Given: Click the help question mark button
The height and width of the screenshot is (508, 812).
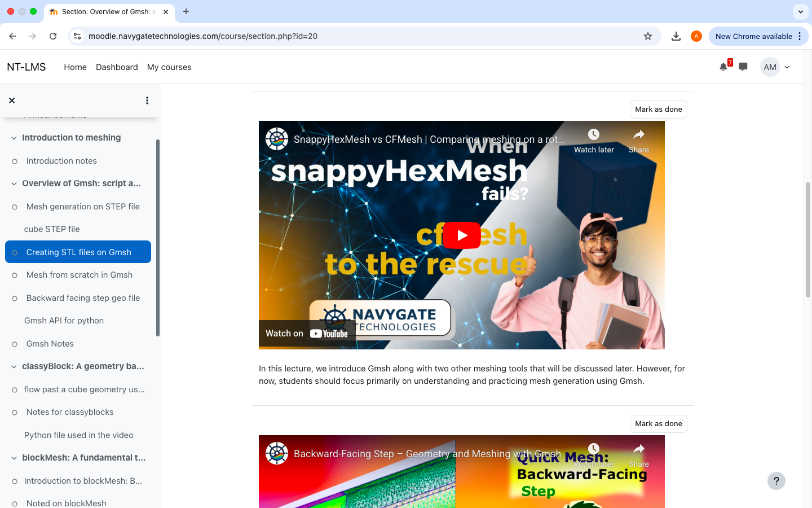Looking at the screenshot, I should coord(776,481).
